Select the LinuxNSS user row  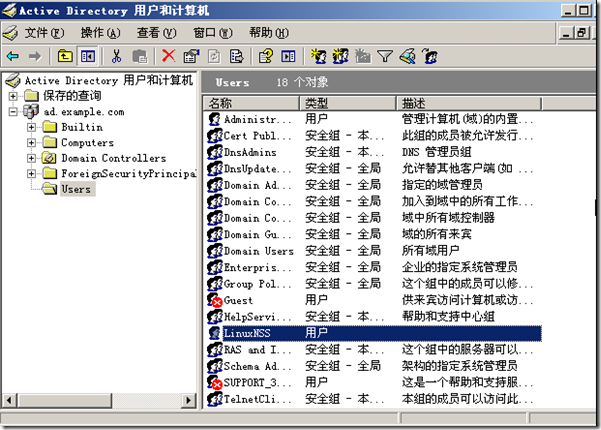374,333
